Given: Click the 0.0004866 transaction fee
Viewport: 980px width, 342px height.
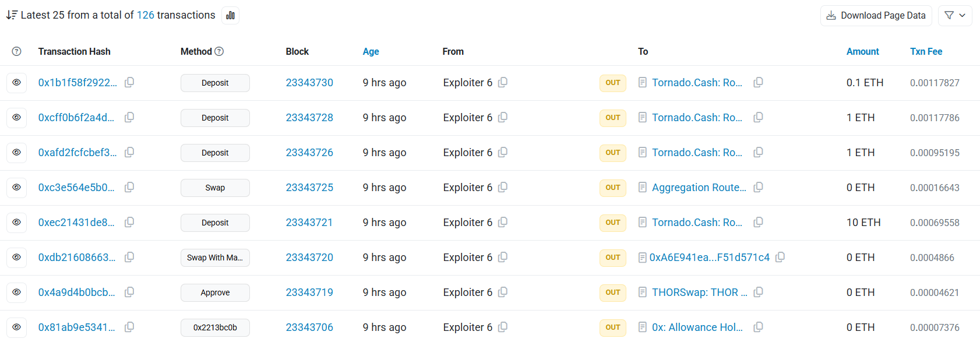Looking at the screenshot, I should [x=932, y=258].
